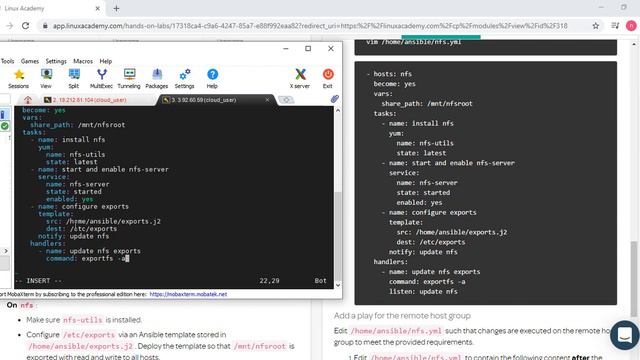Click 'notify: update nfs' line in terminal

point(73,236)
